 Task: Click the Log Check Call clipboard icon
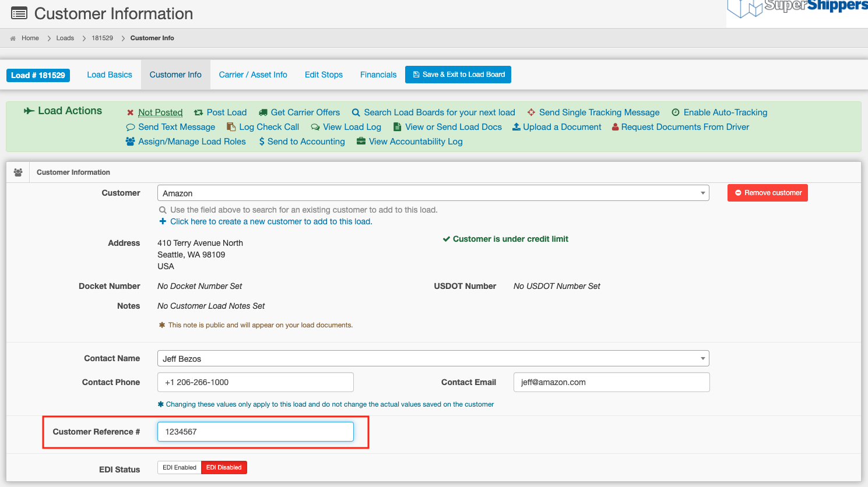coord(231,127)
